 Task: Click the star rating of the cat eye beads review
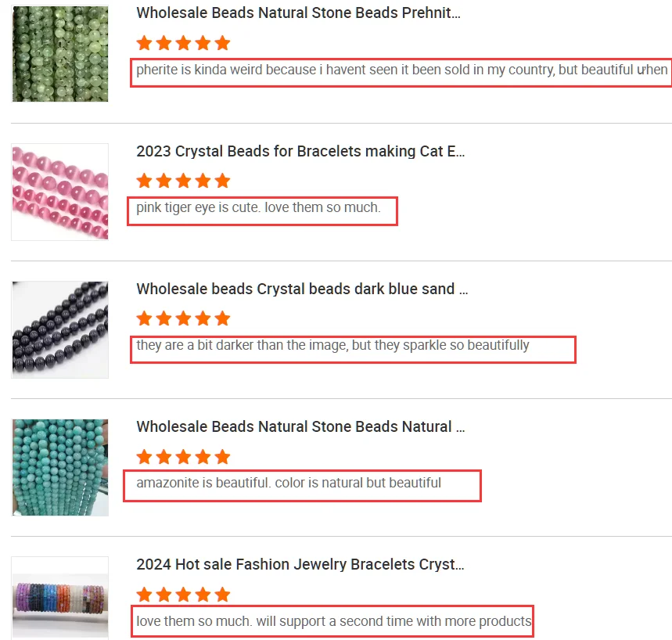(183, 181)
